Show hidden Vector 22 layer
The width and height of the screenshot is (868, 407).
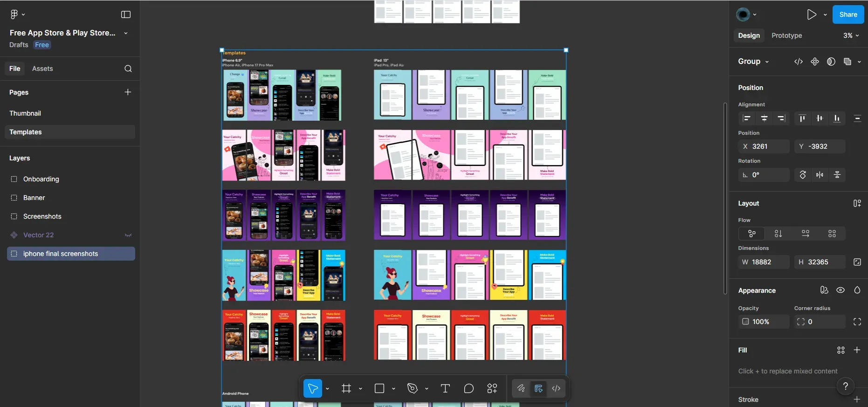click(128, 235)
